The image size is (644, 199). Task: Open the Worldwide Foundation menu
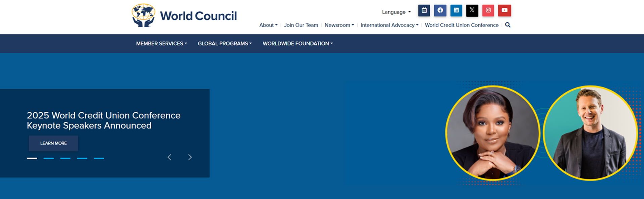click(298, 44)
